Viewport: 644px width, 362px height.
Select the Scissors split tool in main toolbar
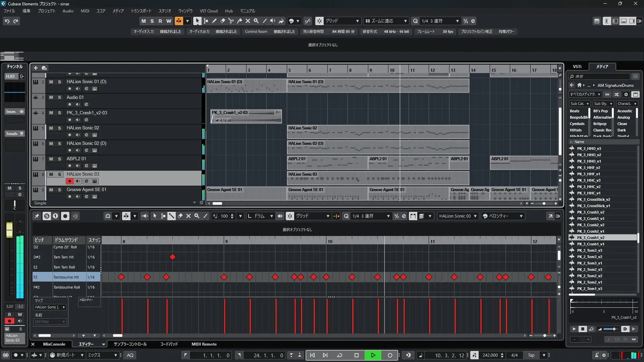[x=231, y=21]
